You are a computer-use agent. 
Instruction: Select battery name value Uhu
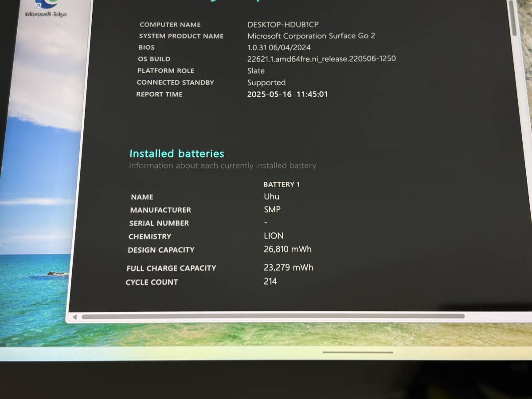coord(272,196)
